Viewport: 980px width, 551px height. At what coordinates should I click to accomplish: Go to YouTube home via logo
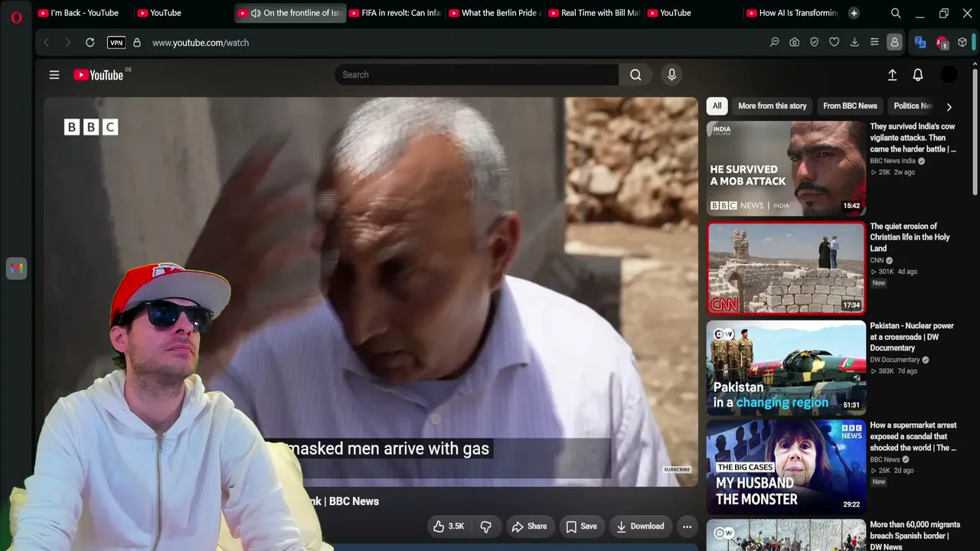98,75
